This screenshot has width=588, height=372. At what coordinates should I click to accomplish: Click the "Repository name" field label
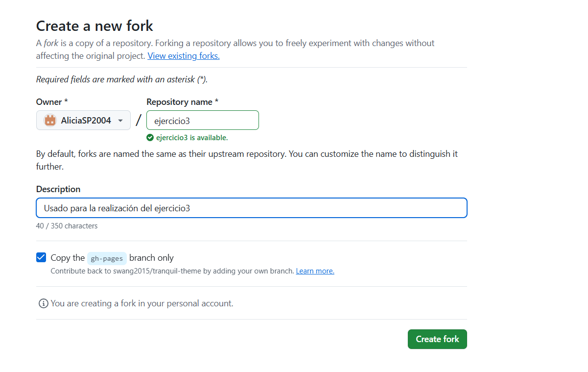tap(182, 102)
